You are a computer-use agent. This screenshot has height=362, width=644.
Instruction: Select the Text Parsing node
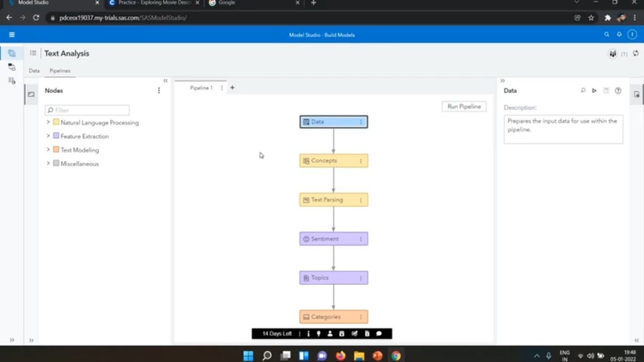coord(334,200)
